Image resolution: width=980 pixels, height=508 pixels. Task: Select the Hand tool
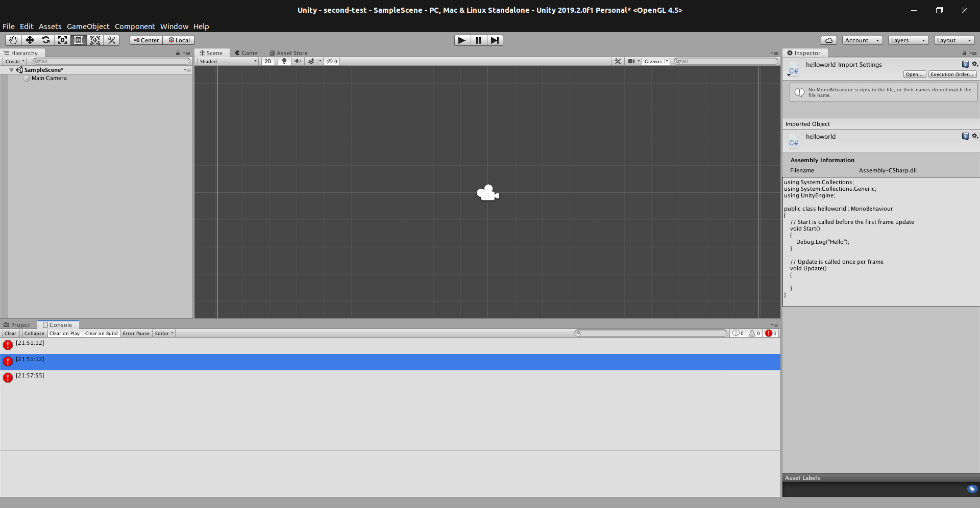coord(13,40)
